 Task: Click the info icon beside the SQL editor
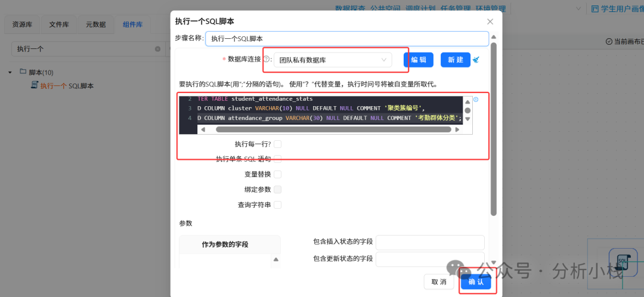point(476,100)
